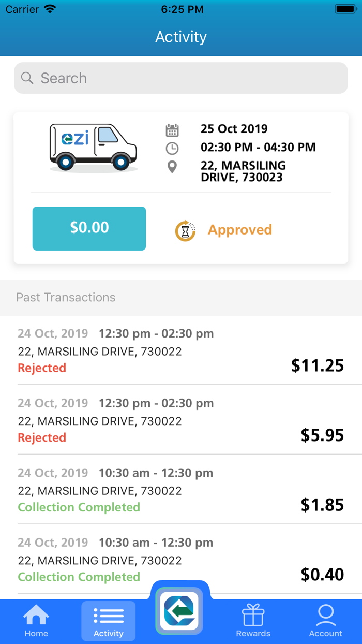This screenshot has height=644, width=362.
Task: Tap the hourglass icon beside Approved status
Action: click(185, 229)
